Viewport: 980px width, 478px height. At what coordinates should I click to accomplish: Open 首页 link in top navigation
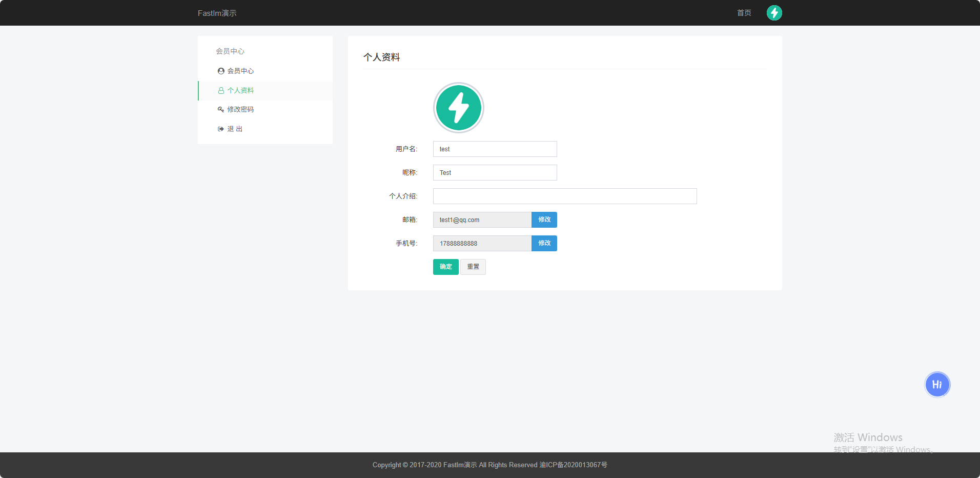pos(744,13)
